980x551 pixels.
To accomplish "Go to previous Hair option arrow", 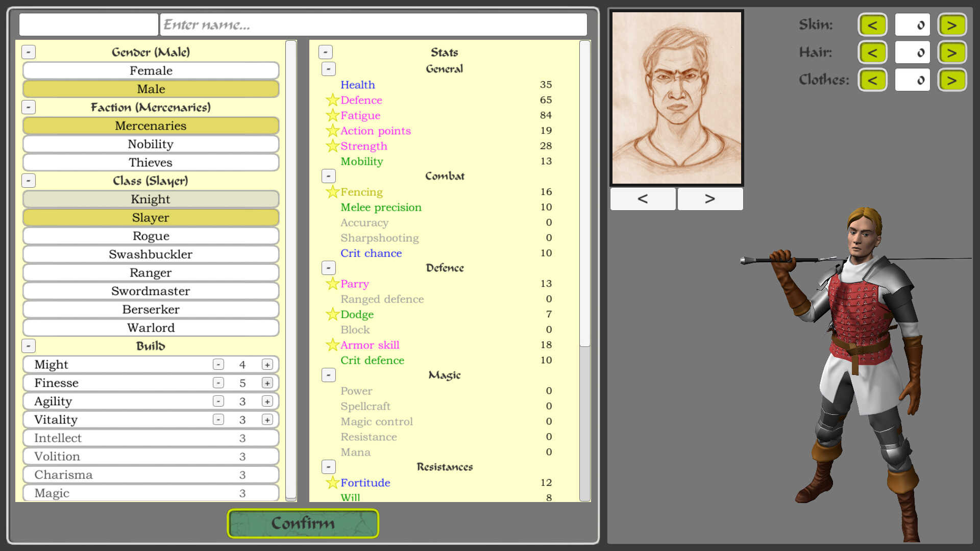I will [872, 53].
